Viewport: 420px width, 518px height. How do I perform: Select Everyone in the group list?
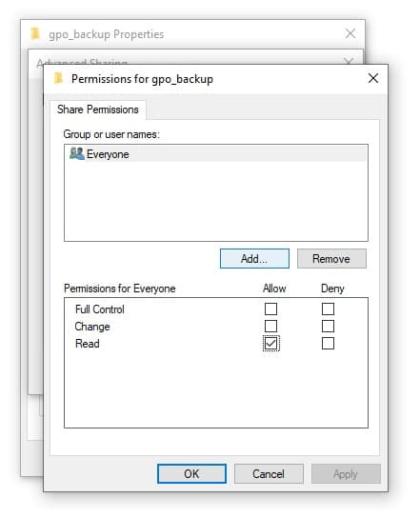click(216, 154)
